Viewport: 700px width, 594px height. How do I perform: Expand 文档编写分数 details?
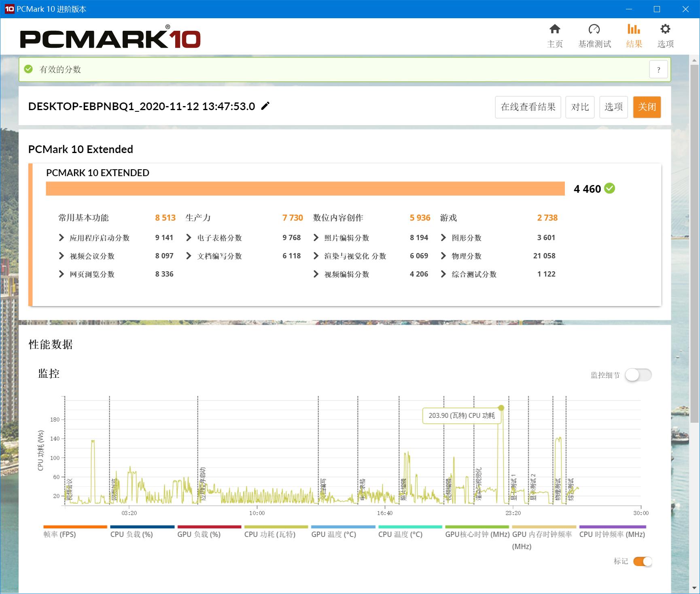[x=189, y=256]
